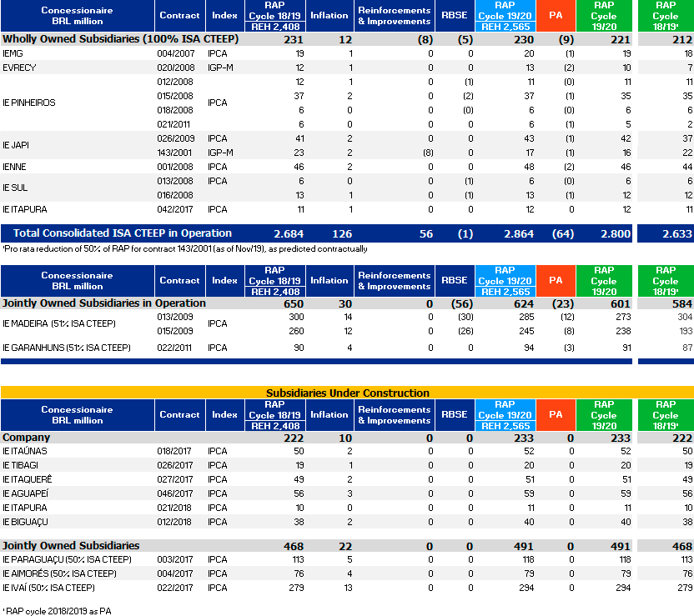Click the 2.800 total RAP value

616,234
